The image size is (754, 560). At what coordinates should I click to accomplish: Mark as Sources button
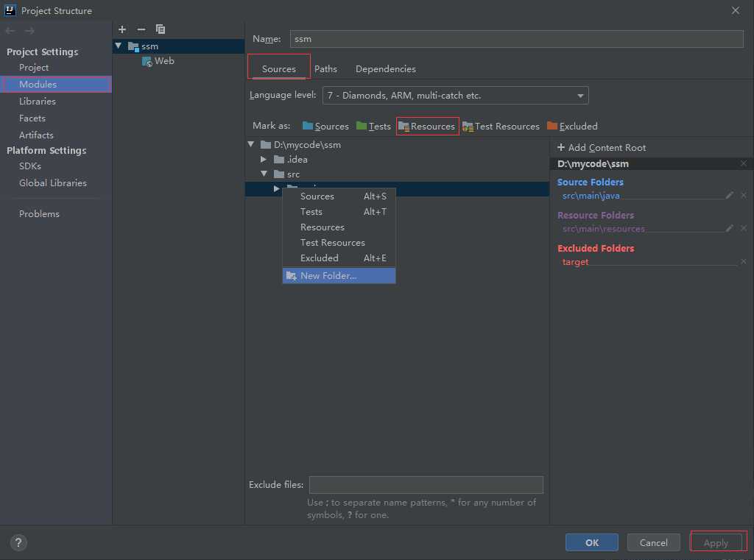click(325, 126)
